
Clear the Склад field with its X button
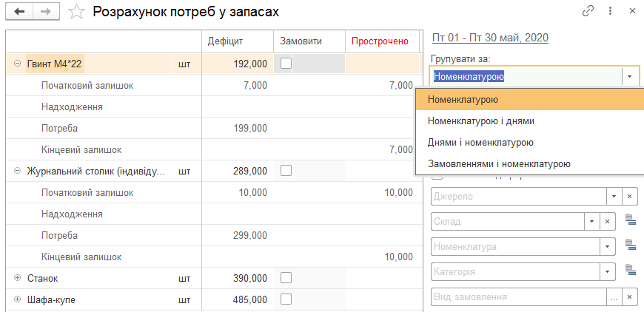[608, 221]
